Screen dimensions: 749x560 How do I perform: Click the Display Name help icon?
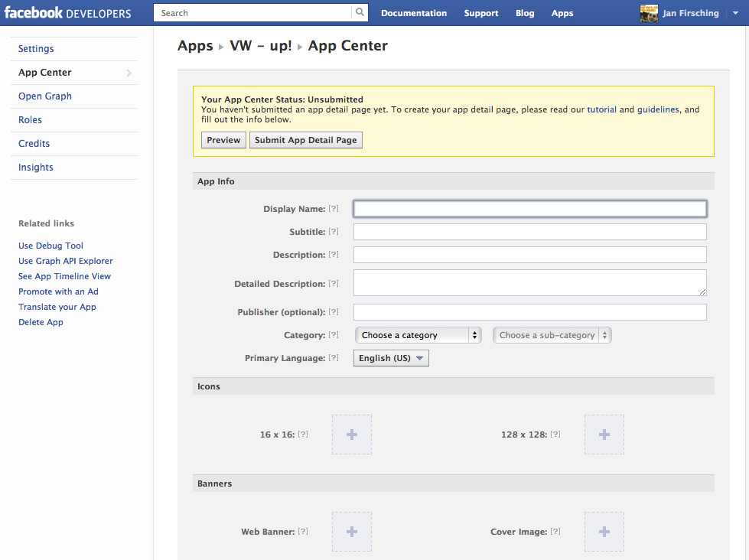334,209
